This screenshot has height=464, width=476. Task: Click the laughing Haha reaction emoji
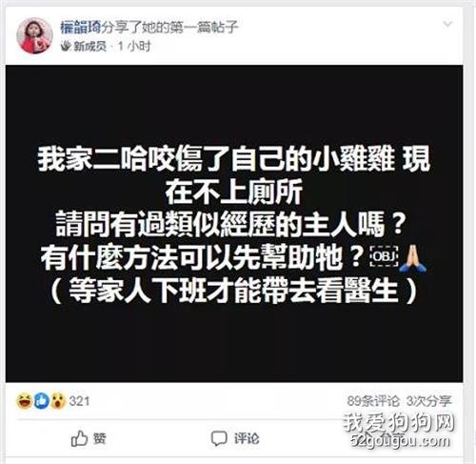point(25,401)
